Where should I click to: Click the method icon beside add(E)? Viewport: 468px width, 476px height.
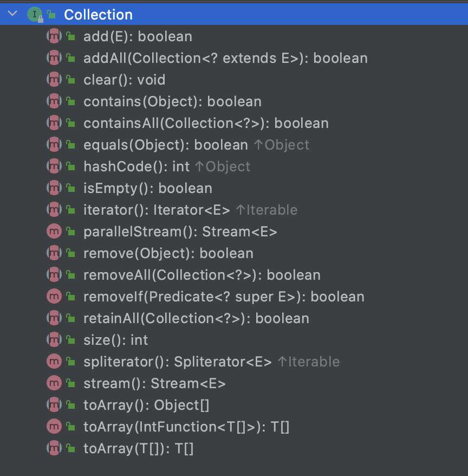[x=54, y=36]
